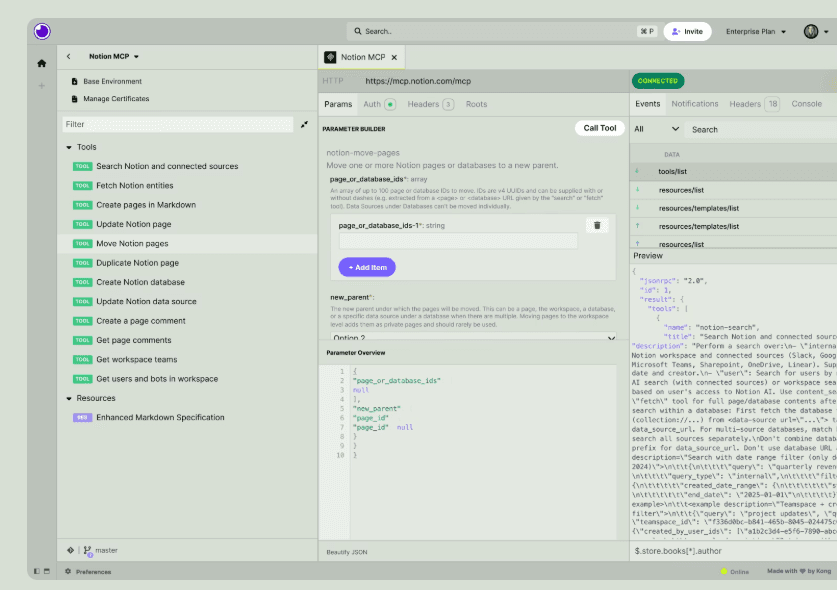The image size is (837, 590).
Task: Click the JSONPath filter field $.store.books
Action: click(734, 551)
